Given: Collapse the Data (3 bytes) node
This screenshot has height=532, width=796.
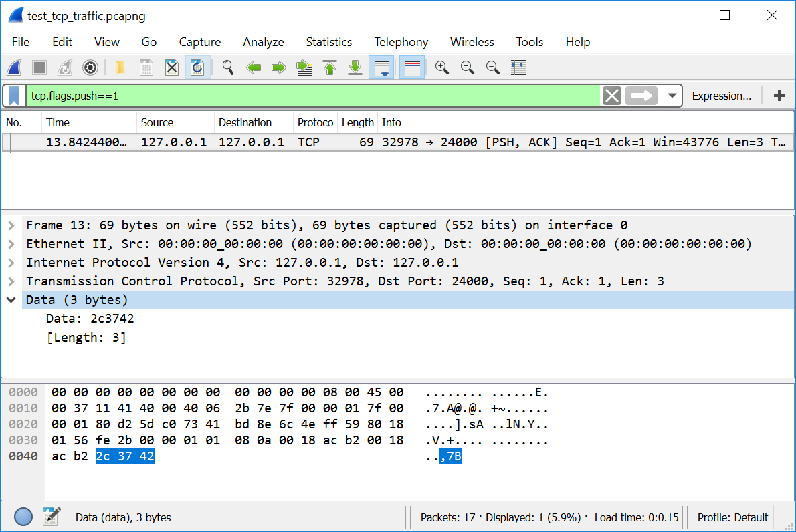Looking at the screenshot, I should point(11,300).
